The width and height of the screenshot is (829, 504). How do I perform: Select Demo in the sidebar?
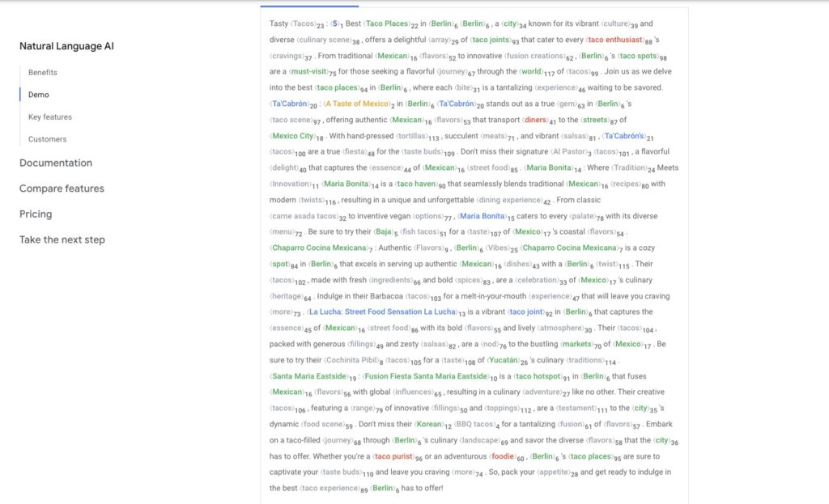point(39,95)
